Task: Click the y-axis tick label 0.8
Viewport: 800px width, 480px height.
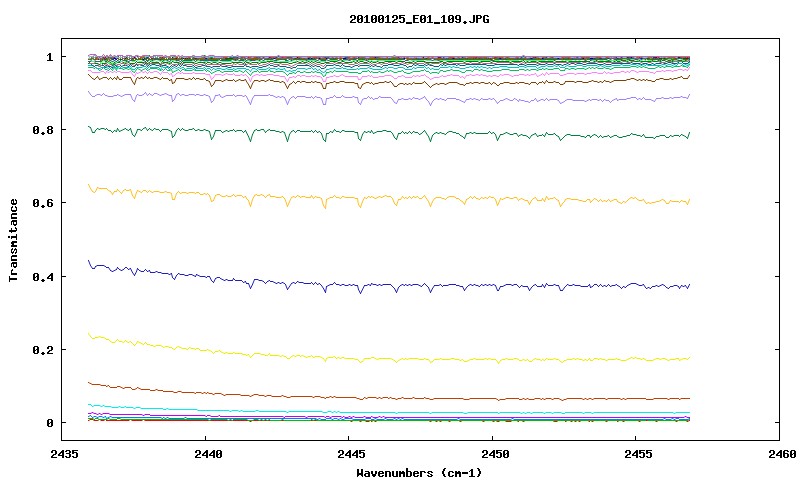Action: pos(43,130)
